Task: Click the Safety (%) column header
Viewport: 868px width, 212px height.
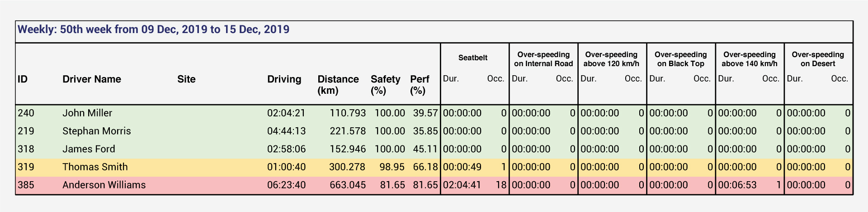Action: point(385,85)
